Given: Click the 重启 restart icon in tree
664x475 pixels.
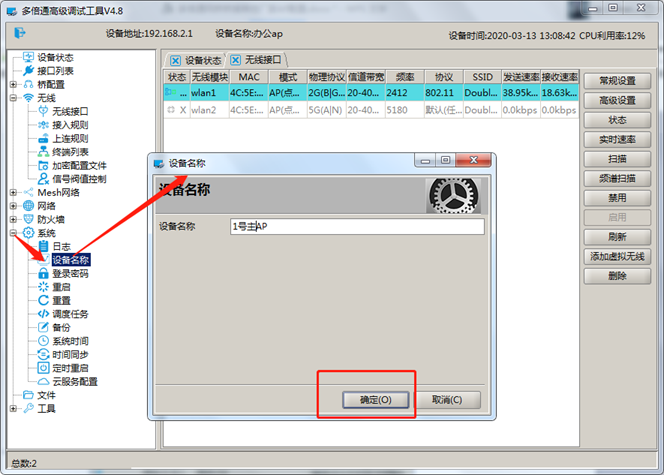Looking at the screenshot, I should tap(43, 286).
